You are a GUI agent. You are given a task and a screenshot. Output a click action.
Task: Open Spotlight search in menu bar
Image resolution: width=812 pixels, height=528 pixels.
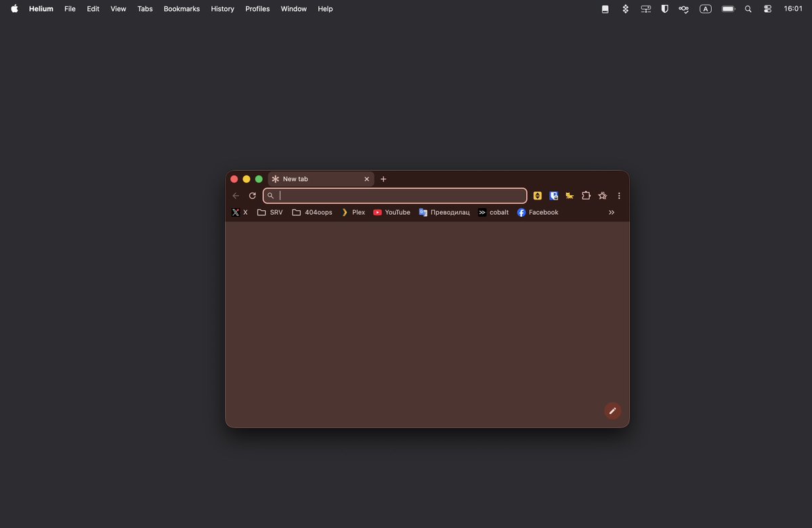coord(748,9)
